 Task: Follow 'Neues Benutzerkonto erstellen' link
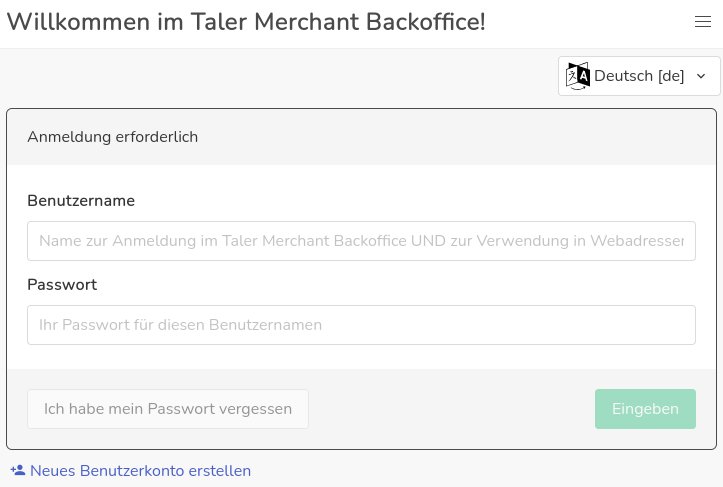140,471
